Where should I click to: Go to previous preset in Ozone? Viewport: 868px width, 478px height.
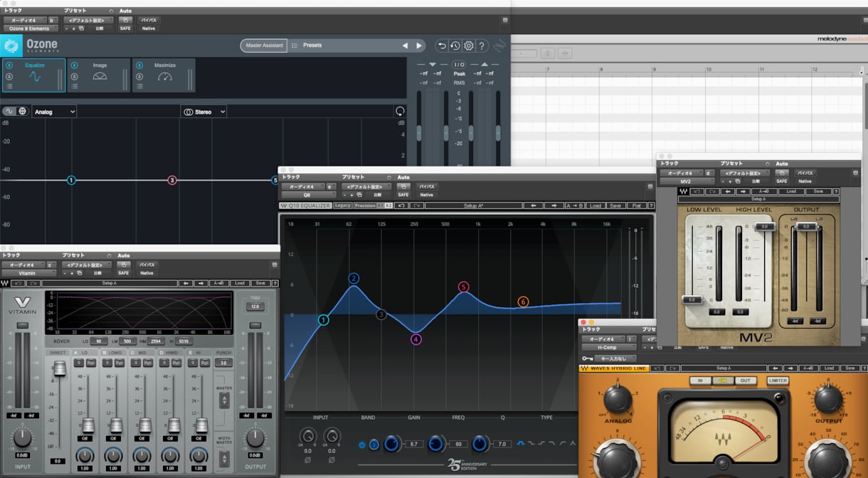point(405,46)
